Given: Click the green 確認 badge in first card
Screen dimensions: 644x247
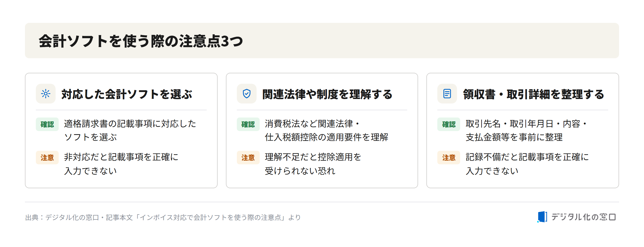Looking at the screenshot, I should pos(47,124).
